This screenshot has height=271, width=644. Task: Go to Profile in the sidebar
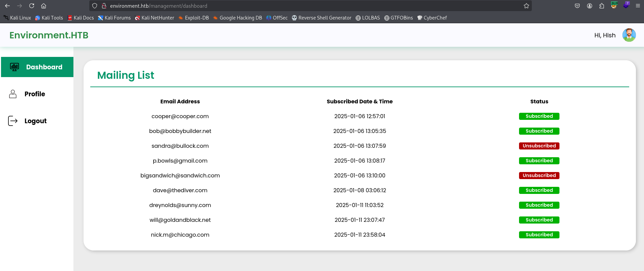point(34,94)
